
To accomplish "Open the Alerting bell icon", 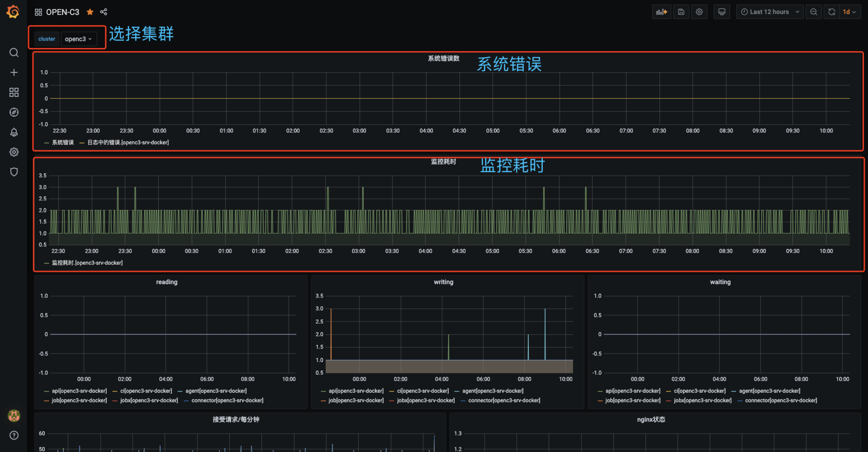I will 14,132.
